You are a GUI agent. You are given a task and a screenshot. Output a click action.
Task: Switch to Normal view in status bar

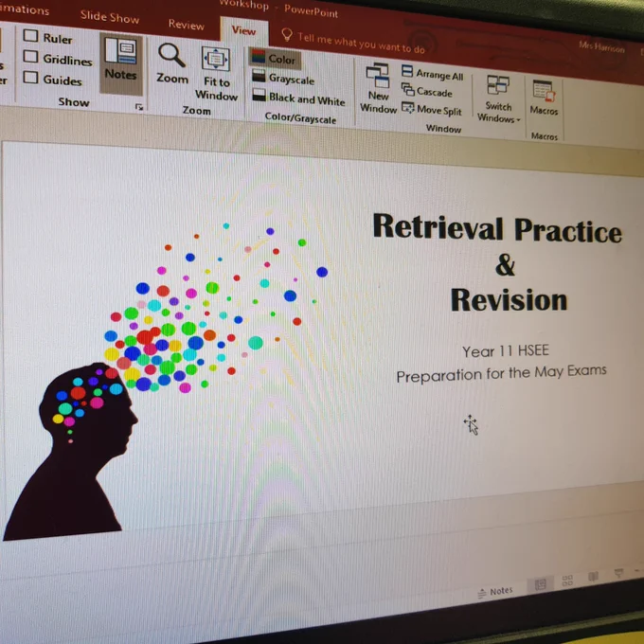pyautogui.click(x=541, y=584)
